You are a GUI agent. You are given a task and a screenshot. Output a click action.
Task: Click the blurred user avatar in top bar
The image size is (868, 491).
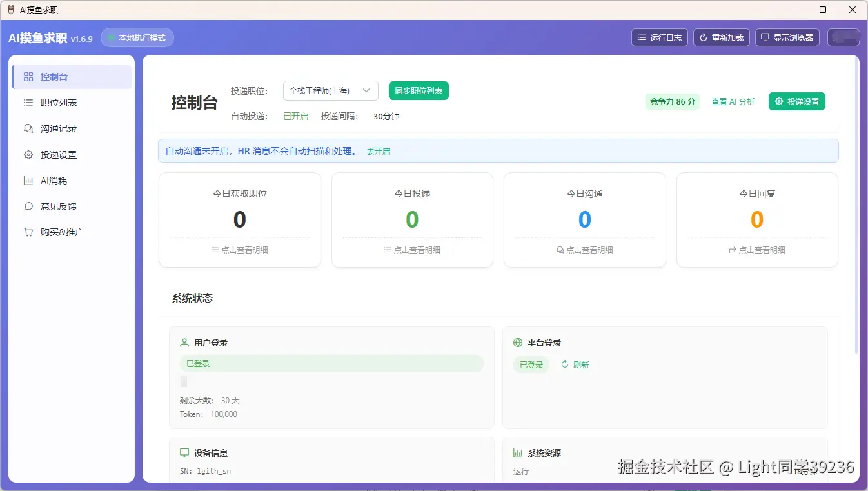pos(844,37)
